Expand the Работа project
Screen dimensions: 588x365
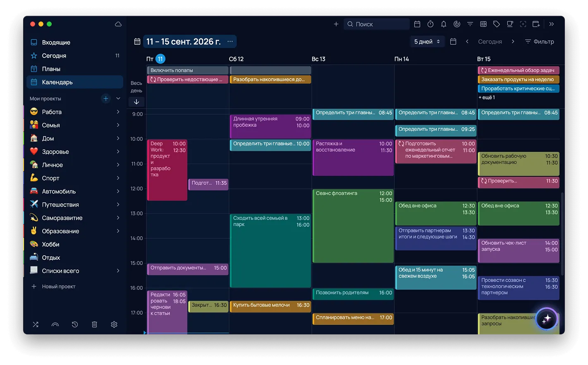coord(118,112)
